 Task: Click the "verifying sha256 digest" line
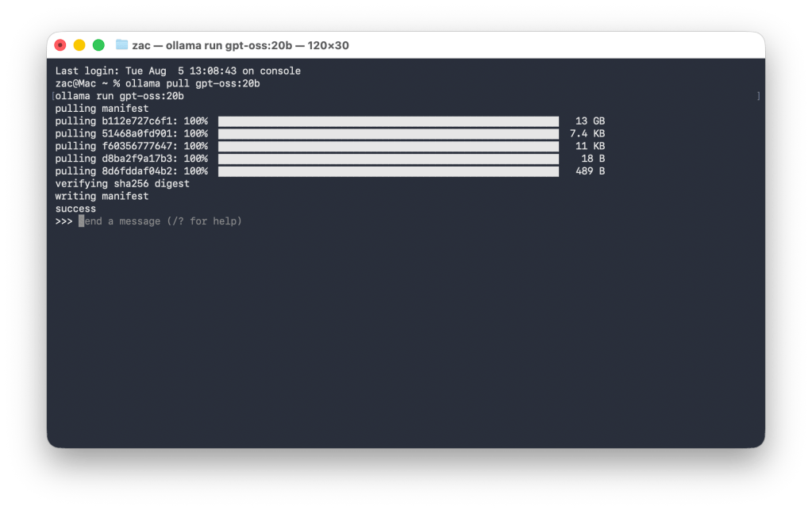pyautogui.click(x=122, y=184)
